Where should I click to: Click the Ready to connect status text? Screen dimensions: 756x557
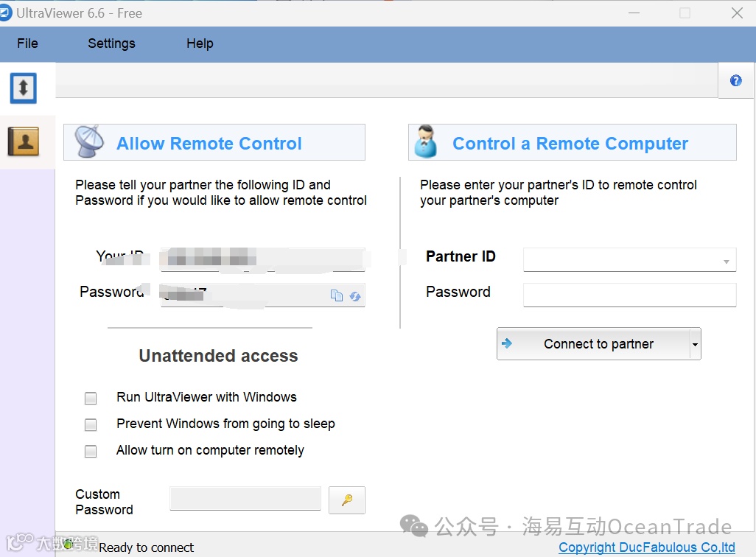click(146, 547)
